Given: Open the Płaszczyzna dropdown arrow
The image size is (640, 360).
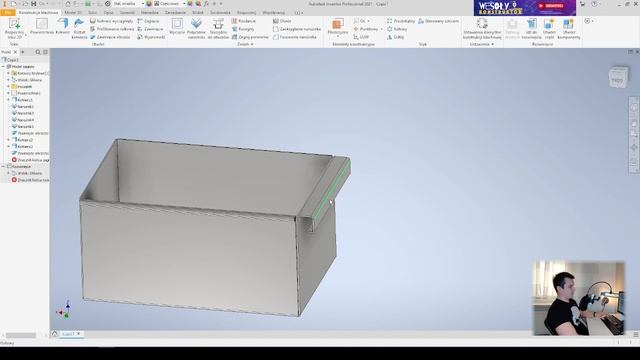Looking at the screenshot, I should tap(338, 37).
